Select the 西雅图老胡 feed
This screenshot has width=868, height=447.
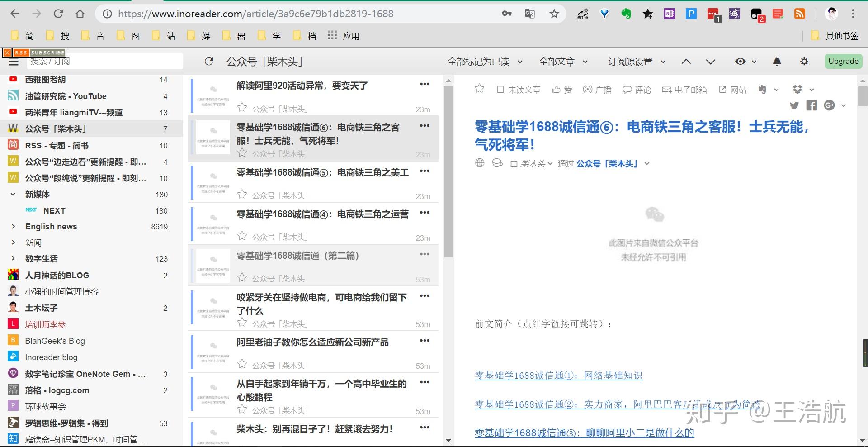pyautogui.click(x=91, y=80)
